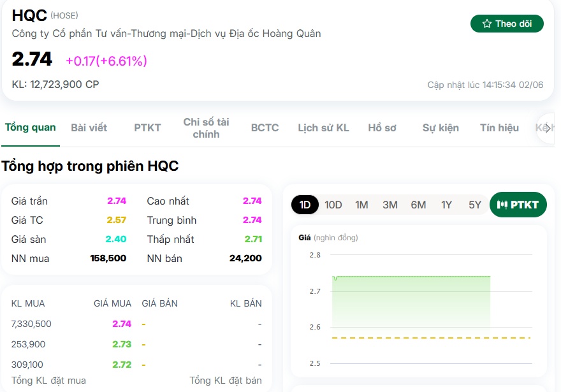Click the Tổng KL đặt bán label

226,380
